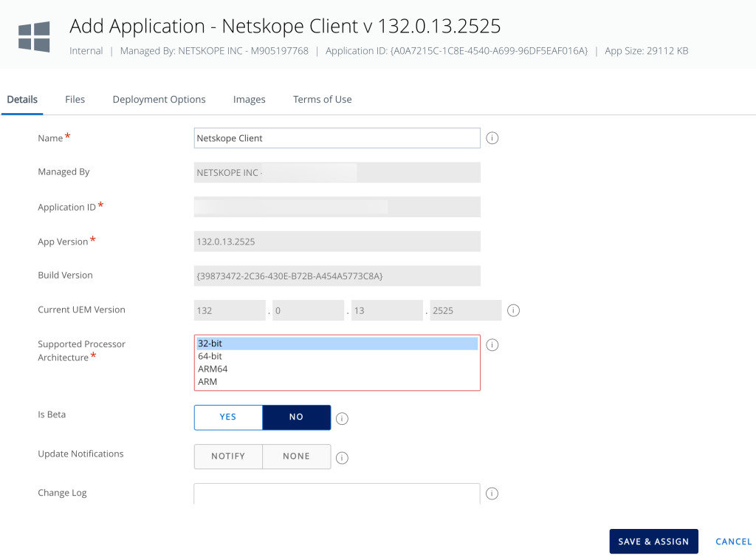Click the App Size 29112 KB text

coord(647,51)
